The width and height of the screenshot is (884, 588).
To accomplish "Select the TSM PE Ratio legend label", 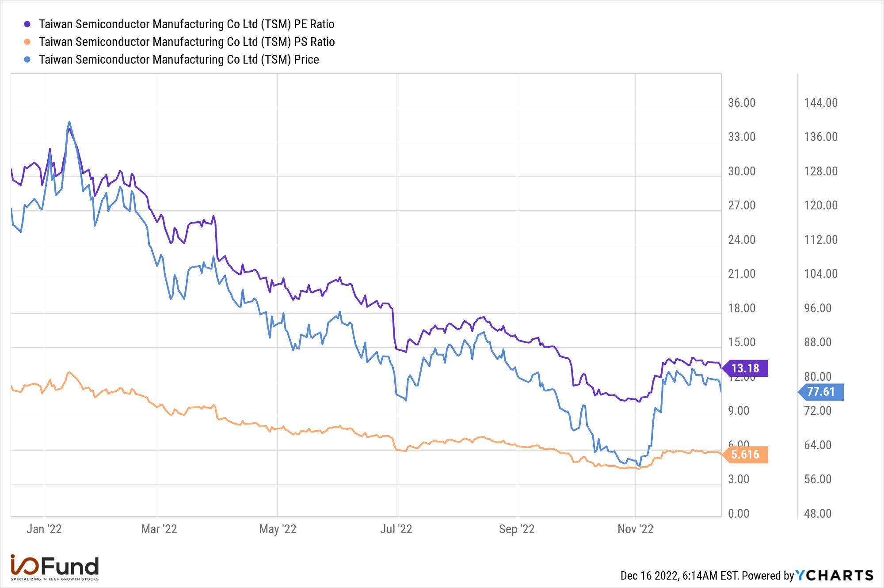I will [187, 24].
